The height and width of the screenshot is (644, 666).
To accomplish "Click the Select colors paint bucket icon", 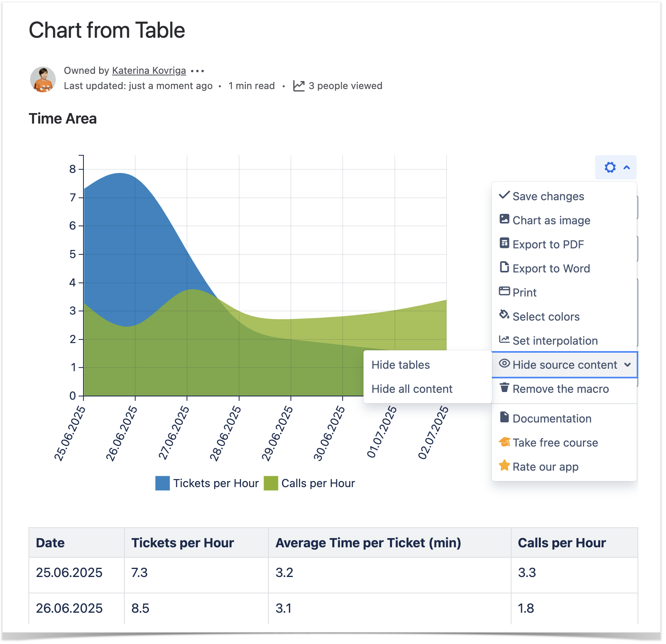I will click(504, 315).
